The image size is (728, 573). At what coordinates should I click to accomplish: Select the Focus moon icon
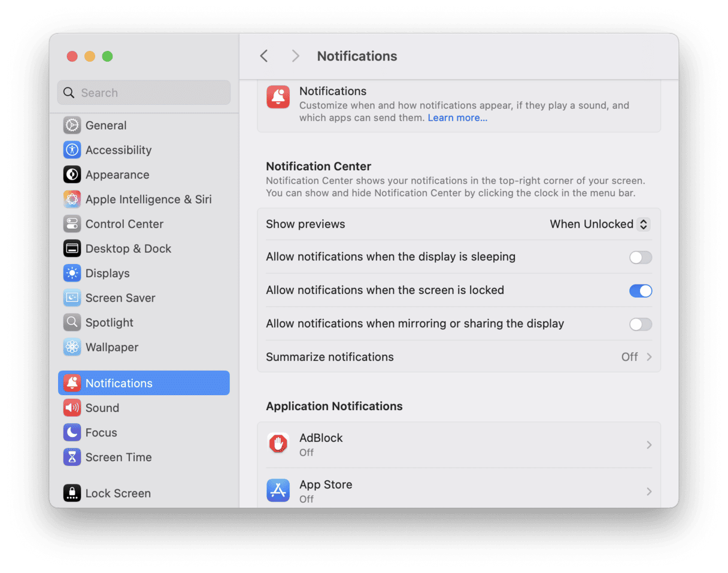click(72, 432)
